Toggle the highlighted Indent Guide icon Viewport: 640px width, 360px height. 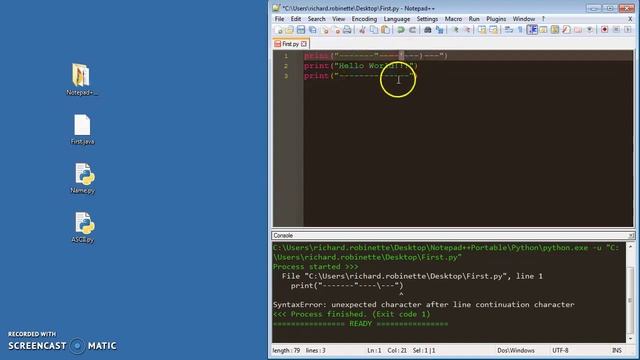(x=532, y=30)
